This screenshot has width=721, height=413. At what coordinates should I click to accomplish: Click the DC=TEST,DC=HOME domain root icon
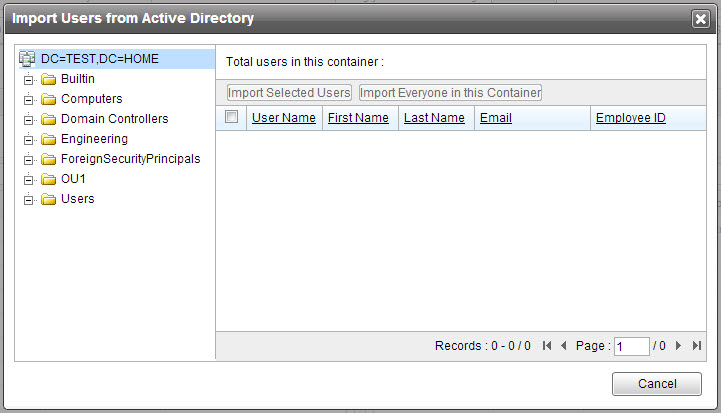[x=27, y=59]
